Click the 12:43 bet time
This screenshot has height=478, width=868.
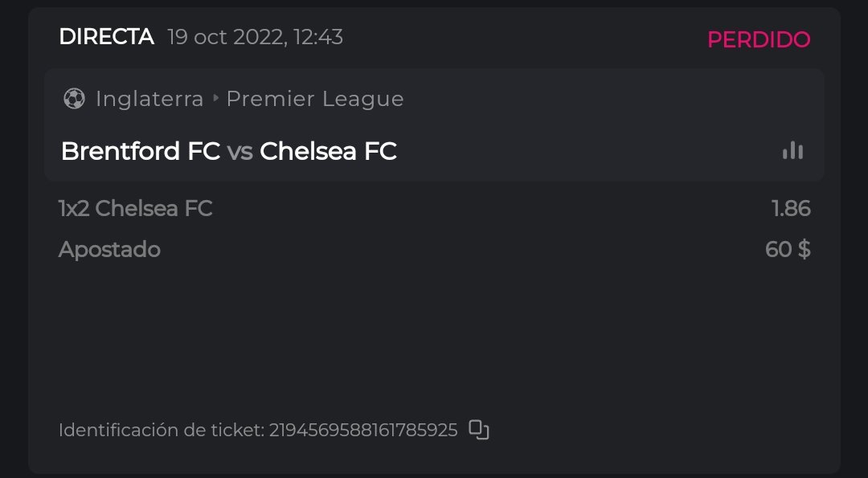tap(320, 37)
